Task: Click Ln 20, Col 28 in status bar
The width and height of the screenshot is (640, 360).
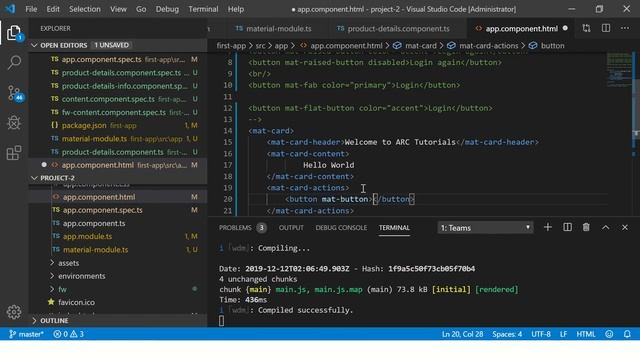Action: pyautogui.click(x=462, y=334)
